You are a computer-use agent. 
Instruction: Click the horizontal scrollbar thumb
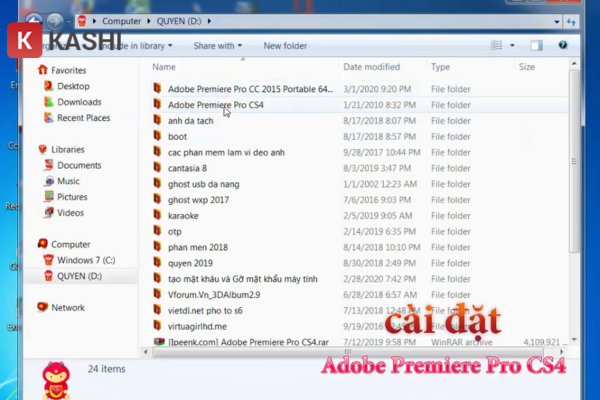pos(348,352)
